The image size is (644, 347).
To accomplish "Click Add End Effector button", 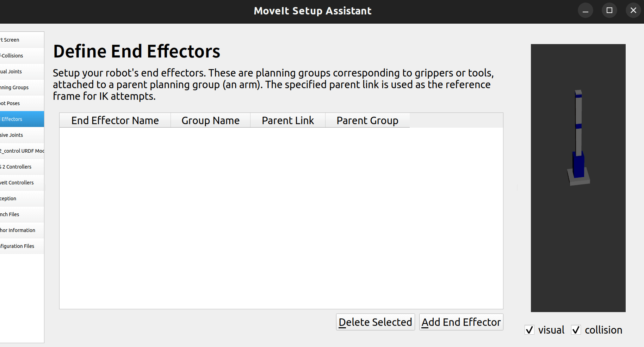I will 461,322.
